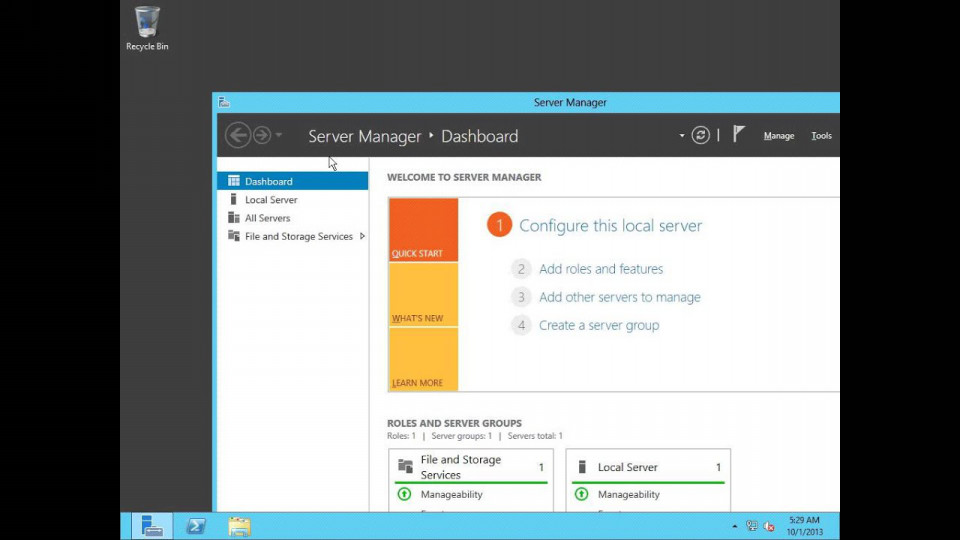Click the Roles and Server Groups heading
960x540 pixels.
click(x=454, y=423)
